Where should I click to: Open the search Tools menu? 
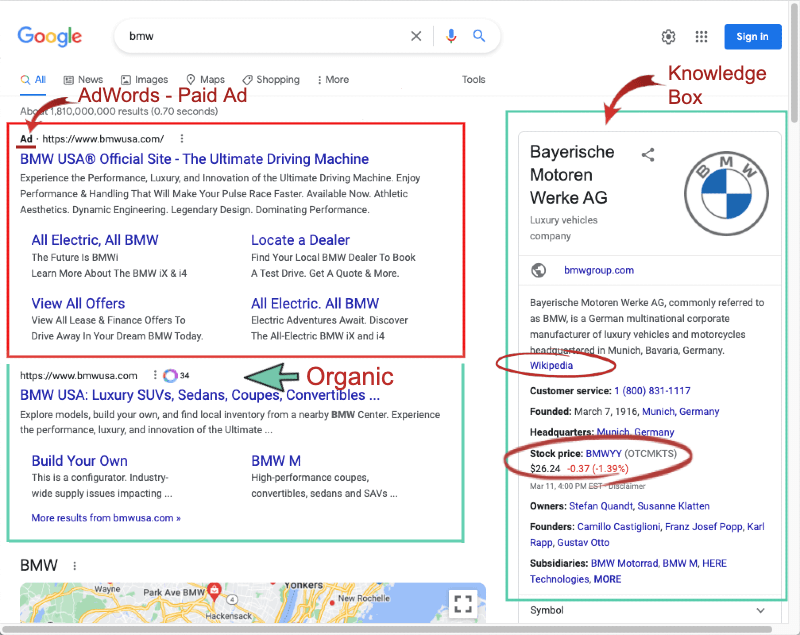[473, 80]
